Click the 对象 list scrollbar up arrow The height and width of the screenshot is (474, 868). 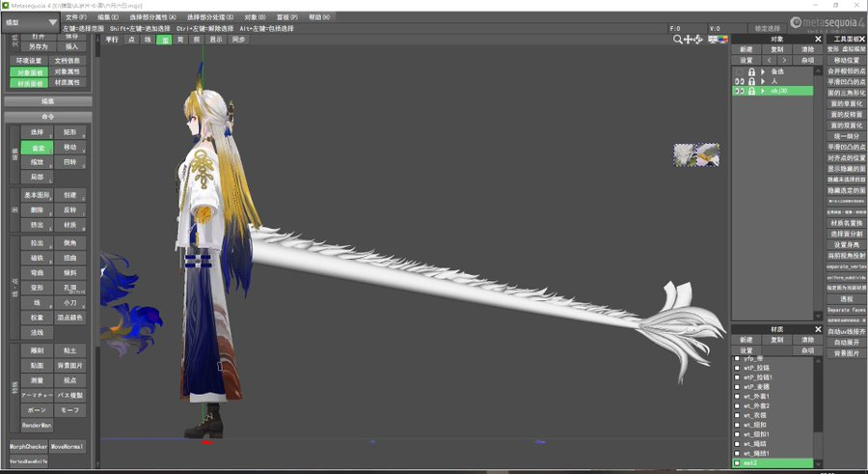[x=818, y=71]
